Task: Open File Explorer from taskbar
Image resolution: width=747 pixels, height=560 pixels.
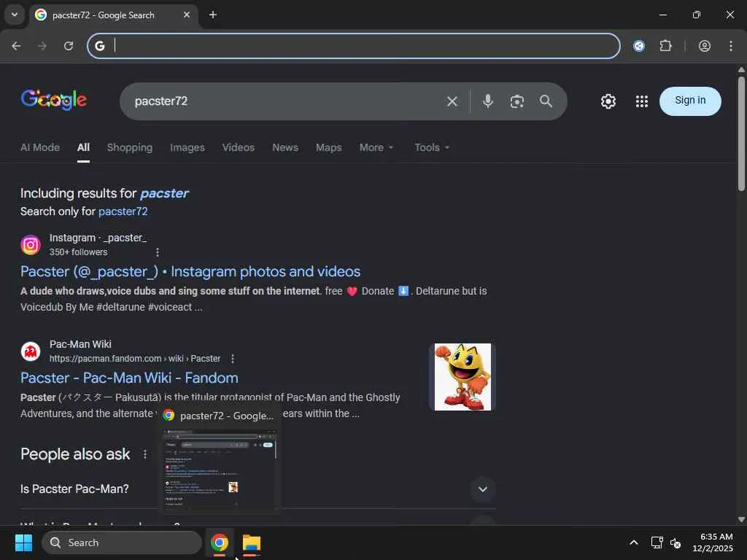Action: pos(252,542)
